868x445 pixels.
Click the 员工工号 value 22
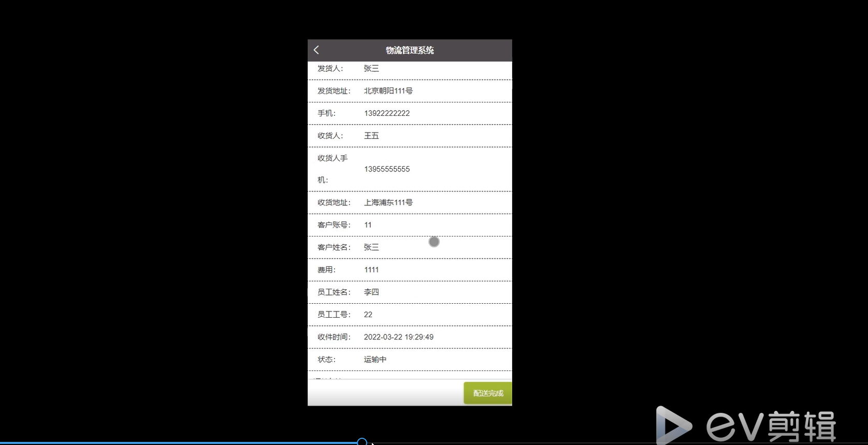(x=368, y=315)
